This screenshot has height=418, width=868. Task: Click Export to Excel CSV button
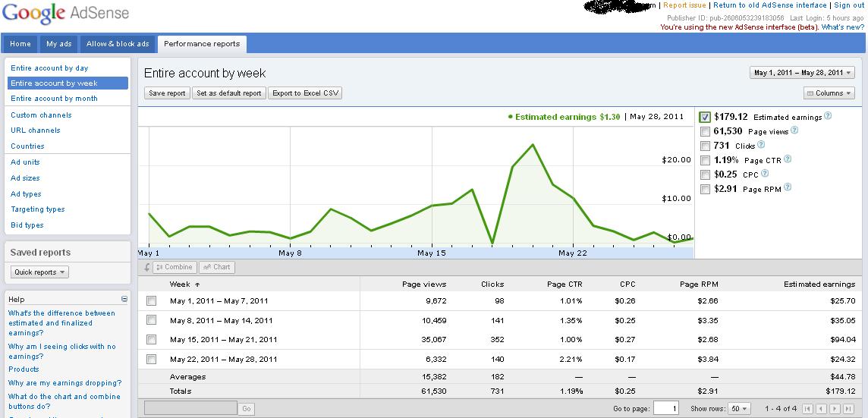[305, 93]
